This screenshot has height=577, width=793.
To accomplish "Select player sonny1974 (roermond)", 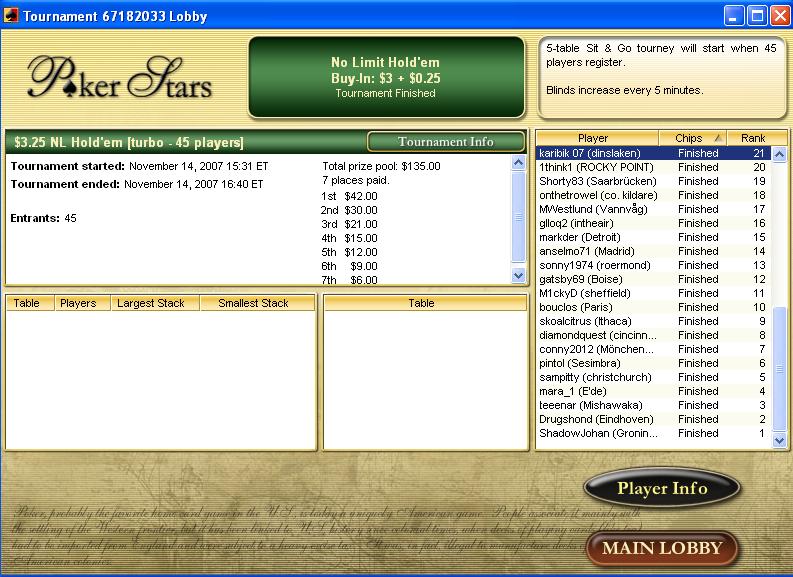I will point(653,265).
